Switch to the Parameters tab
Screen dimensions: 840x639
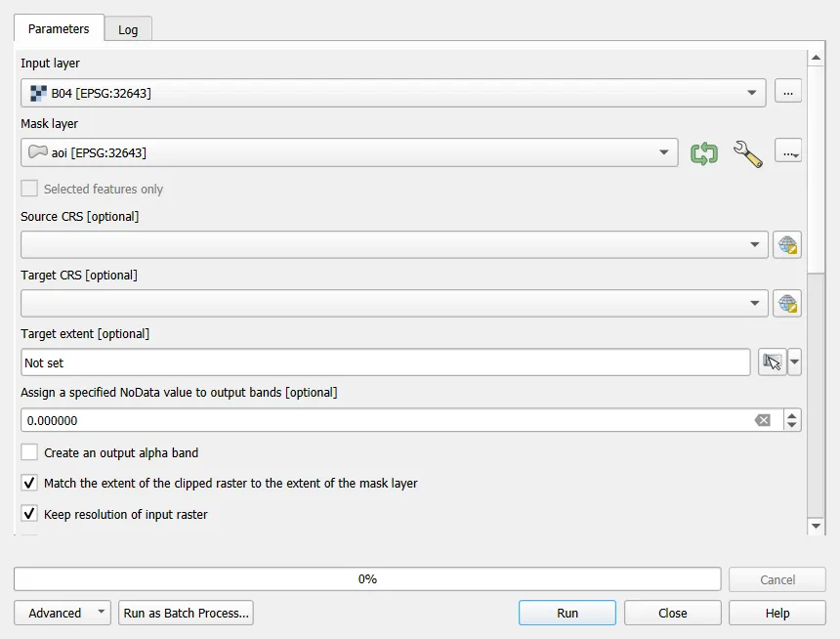pos(59,29)
